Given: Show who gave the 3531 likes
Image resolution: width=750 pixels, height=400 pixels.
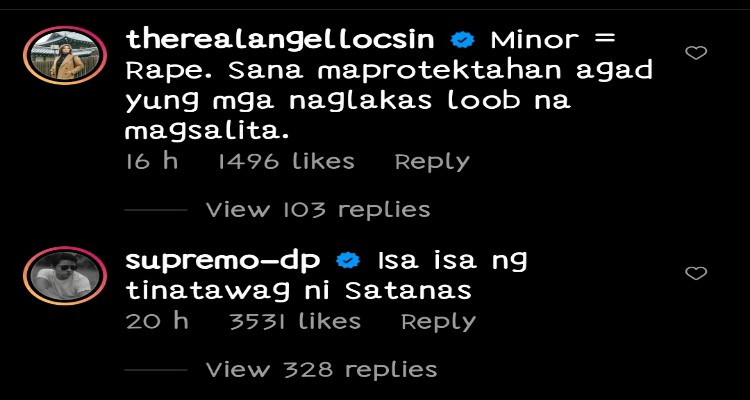Looking at the screenshot, I should click(295, 322).
